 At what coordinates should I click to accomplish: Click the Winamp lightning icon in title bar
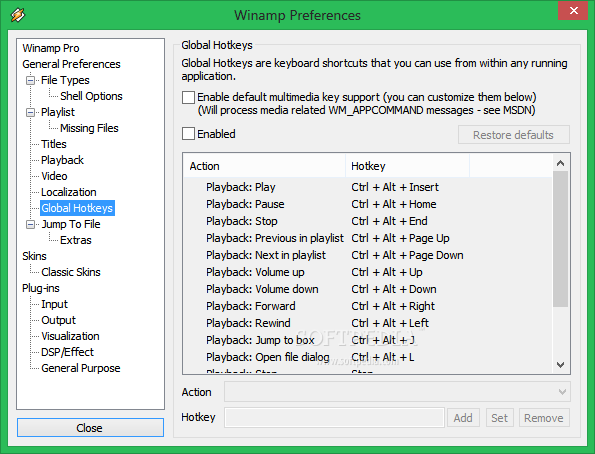point(18,15)
